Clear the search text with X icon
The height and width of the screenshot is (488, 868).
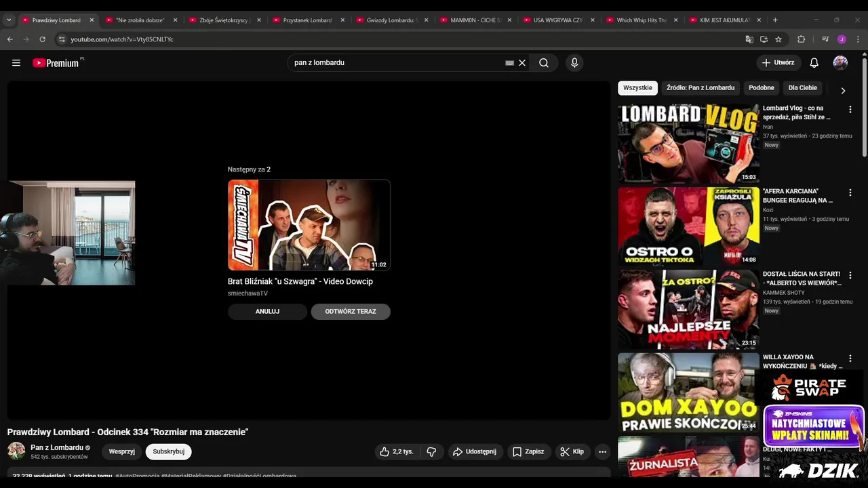point(522,63)
